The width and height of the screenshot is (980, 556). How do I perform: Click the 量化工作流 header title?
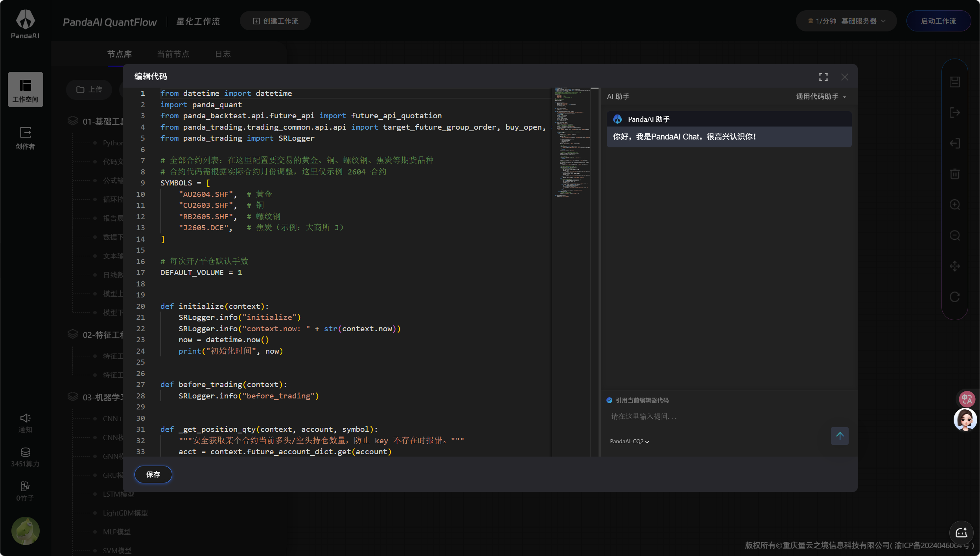[198, 21]
